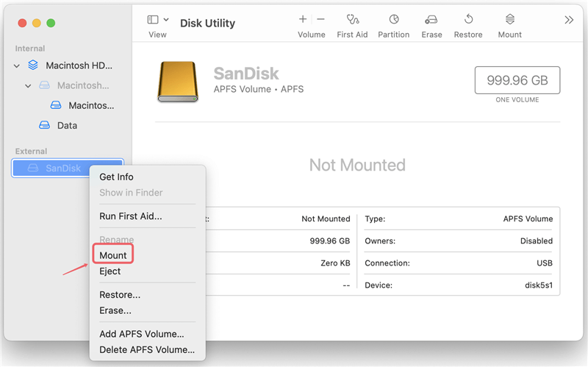Click the Restore toolbar icon
The width and height of the screenshot is (588, 367).
click(x=468, y=19)
